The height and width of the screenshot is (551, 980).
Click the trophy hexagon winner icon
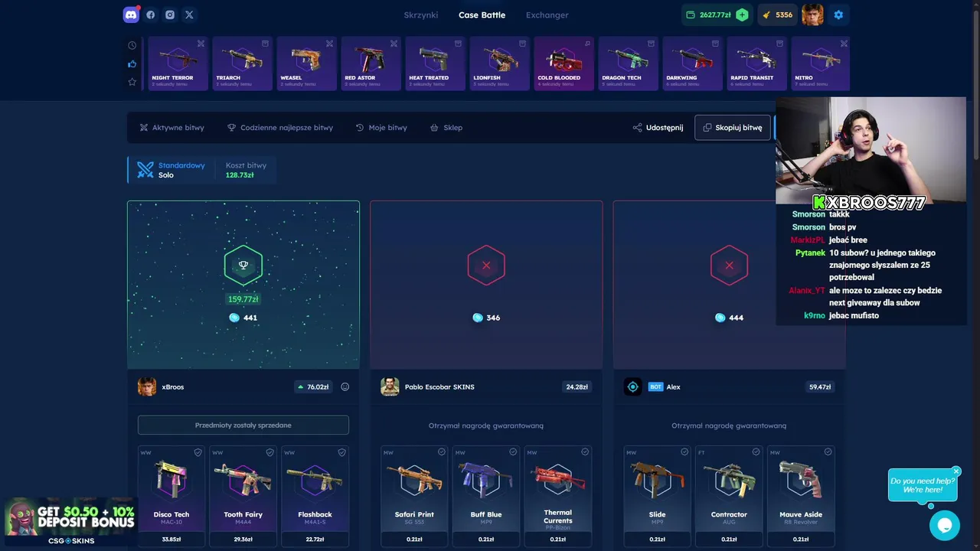tap(243, 266)
